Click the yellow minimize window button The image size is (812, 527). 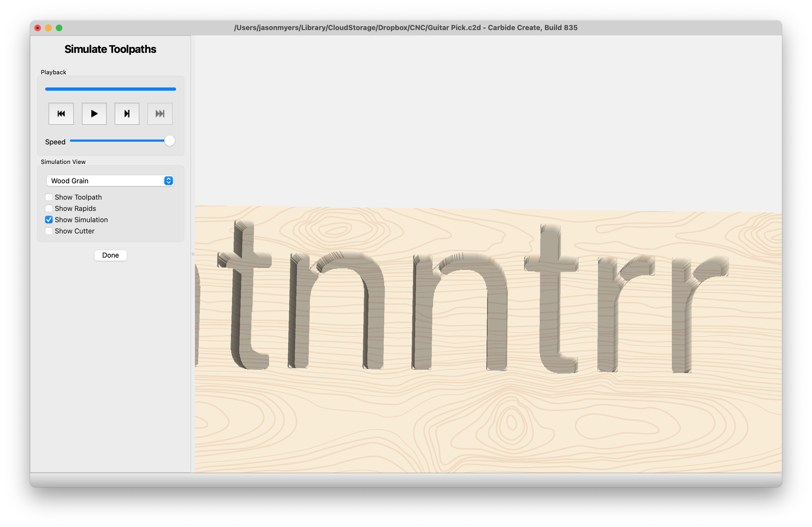[48, 28]
